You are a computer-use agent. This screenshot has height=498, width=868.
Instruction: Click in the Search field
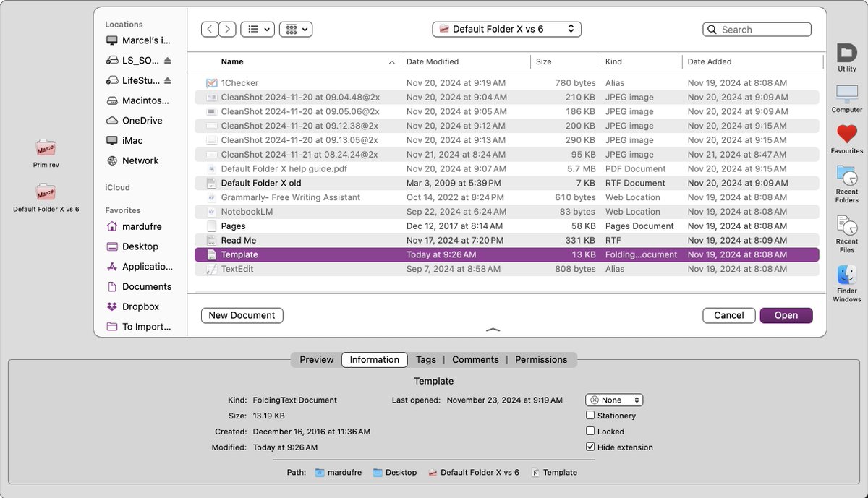coord(757,30)
